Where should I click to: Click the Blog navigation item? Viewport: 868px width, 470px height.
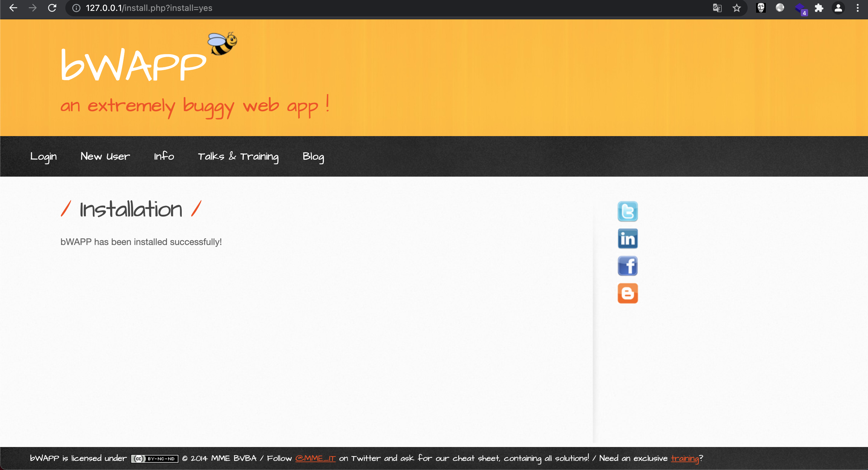(313, 156)
